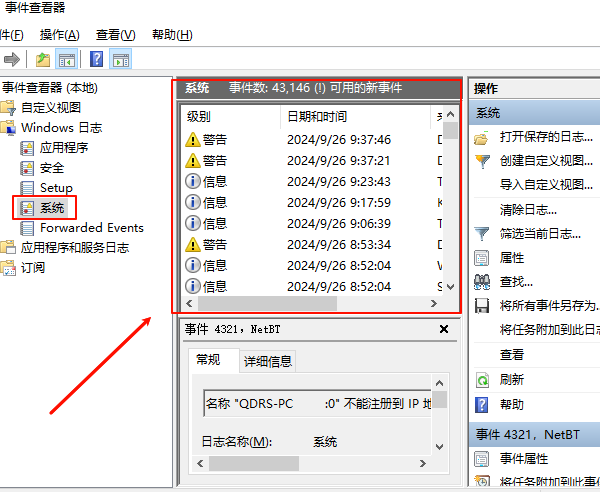Click 创建自定义视图 action

point(546,161)
